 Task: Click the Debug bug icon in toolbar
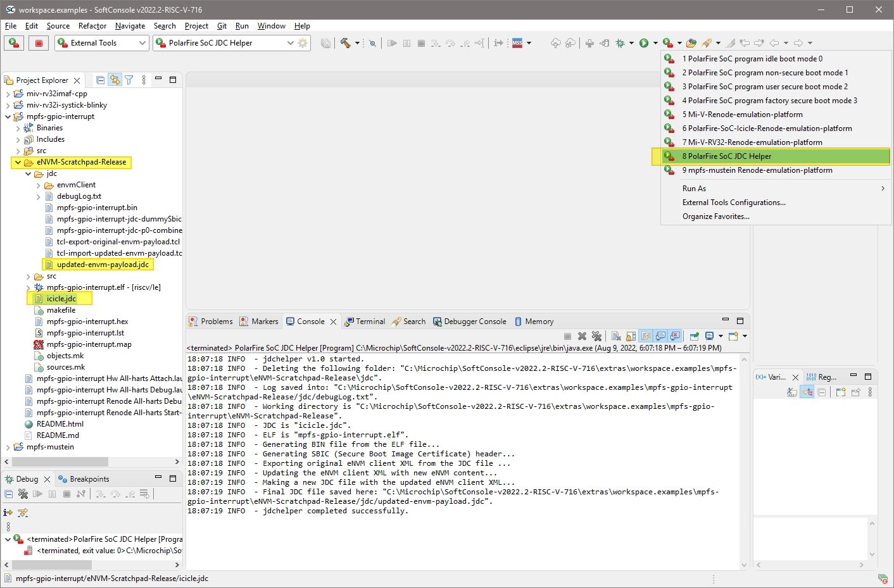(620, 43)
